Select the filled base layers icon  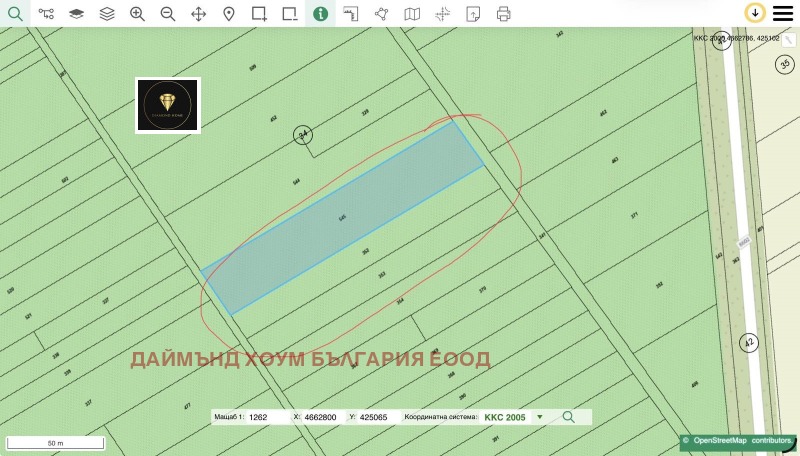point(77,14)
